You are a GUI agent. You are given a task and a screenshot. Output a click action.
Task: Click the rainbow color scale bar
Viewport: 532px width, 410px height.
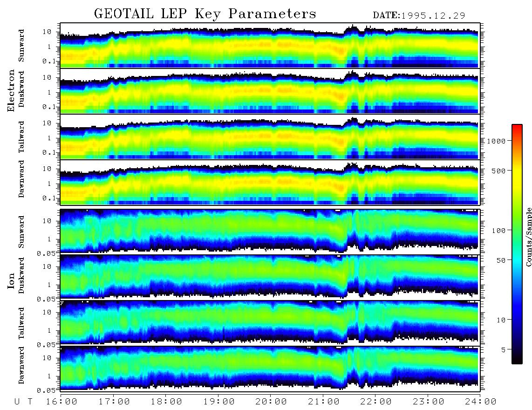pos(517,244)
